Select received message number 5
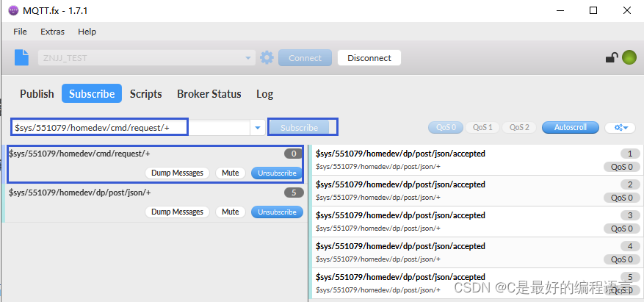This screenshot has width=644, height=302. click(x=477, y=283)
